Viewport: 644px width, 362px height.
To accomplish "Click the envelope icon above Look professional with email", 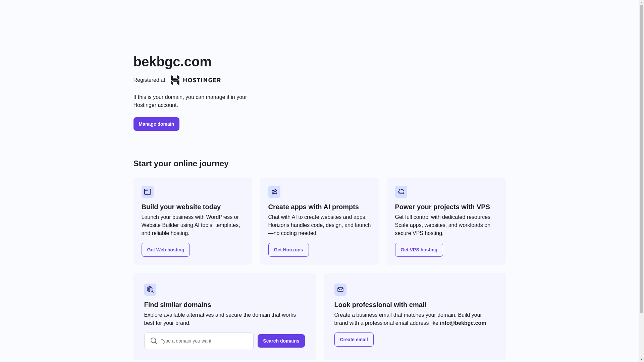I will [340, 290].
